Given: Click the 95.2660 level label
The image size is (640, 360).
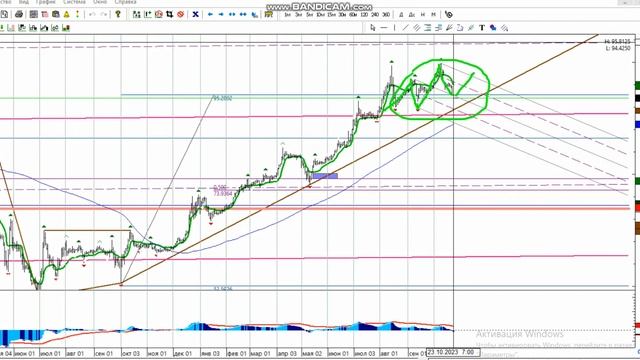Looking at the screenshot, I should 223,98.
